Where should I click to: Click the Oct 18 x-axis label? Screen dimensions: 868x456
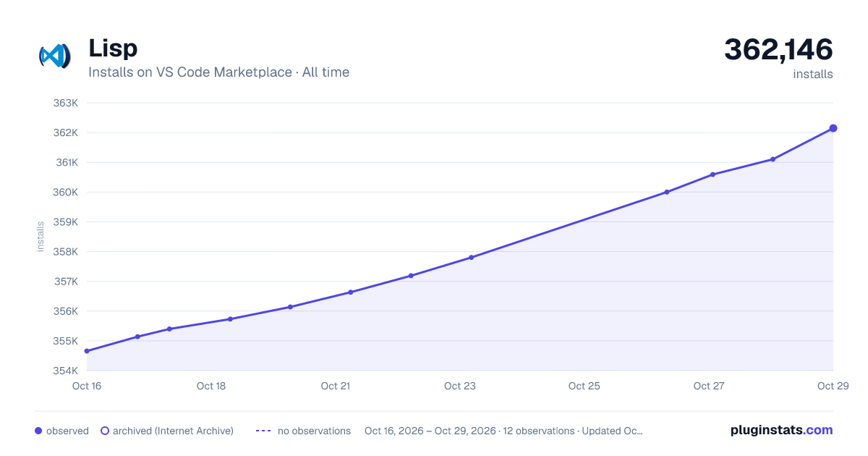click(x=211, y=386)
